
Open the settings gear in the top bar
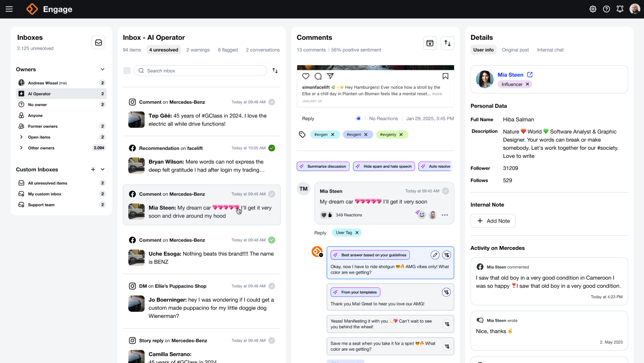[593, 9]
